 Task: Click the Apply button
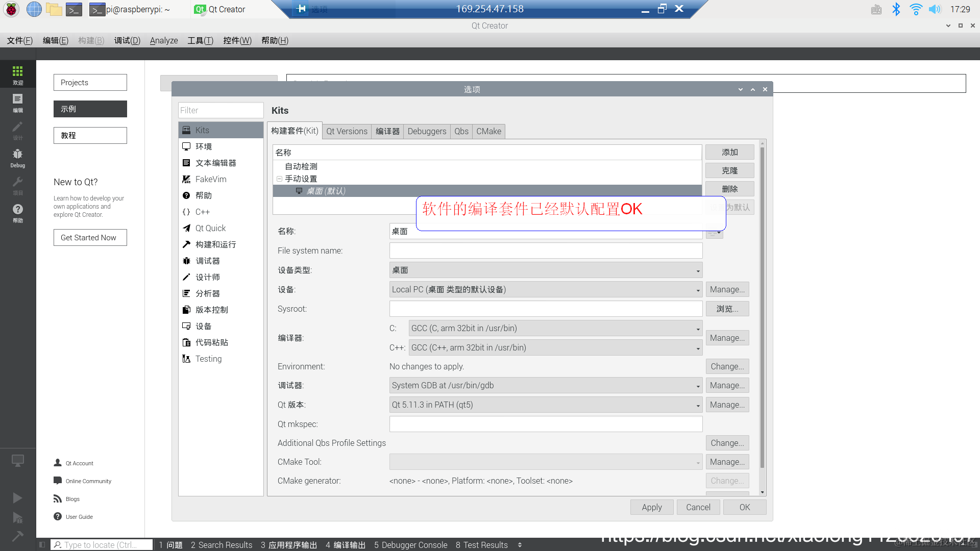point(651,507)
